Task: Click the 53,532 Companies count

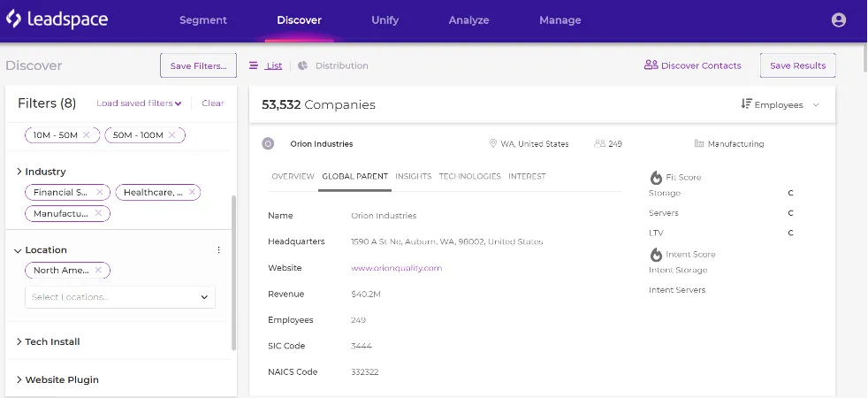Action: tap(318, 104)
